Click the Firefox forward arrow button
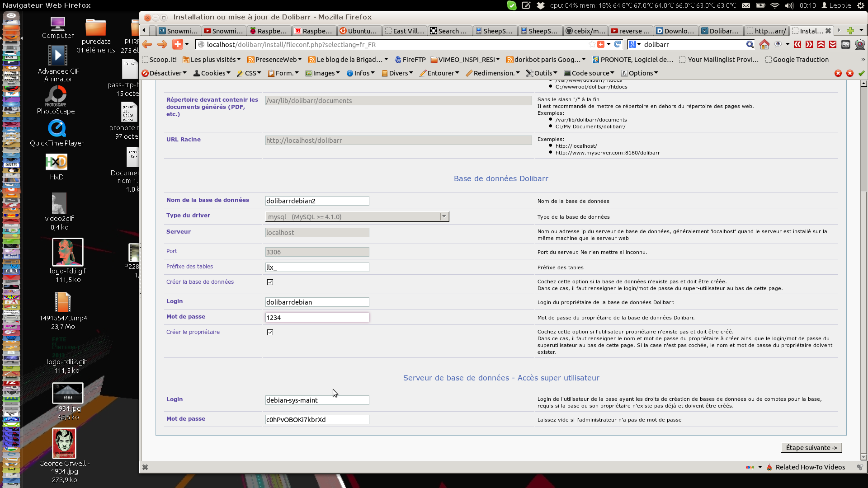868x488 pixels. click(x=162, y=44)
